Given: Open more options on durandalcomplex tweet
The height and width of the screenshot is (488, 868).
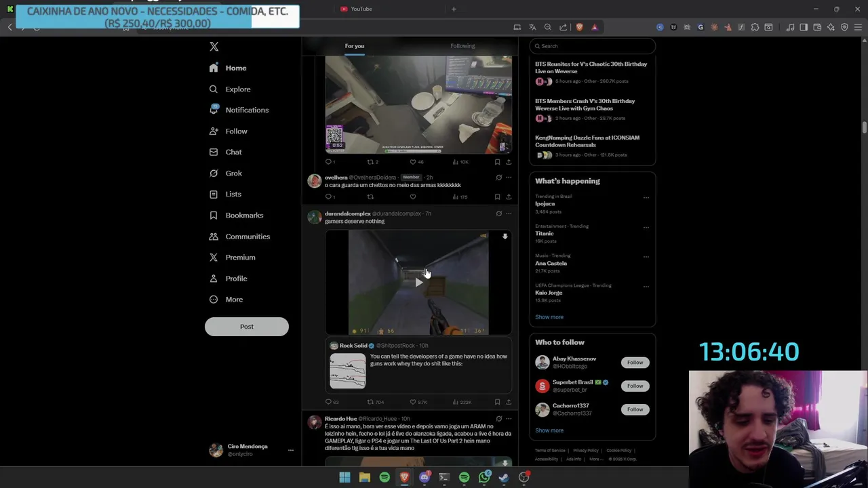Looking at the screenshot, I should coord(509,213).
